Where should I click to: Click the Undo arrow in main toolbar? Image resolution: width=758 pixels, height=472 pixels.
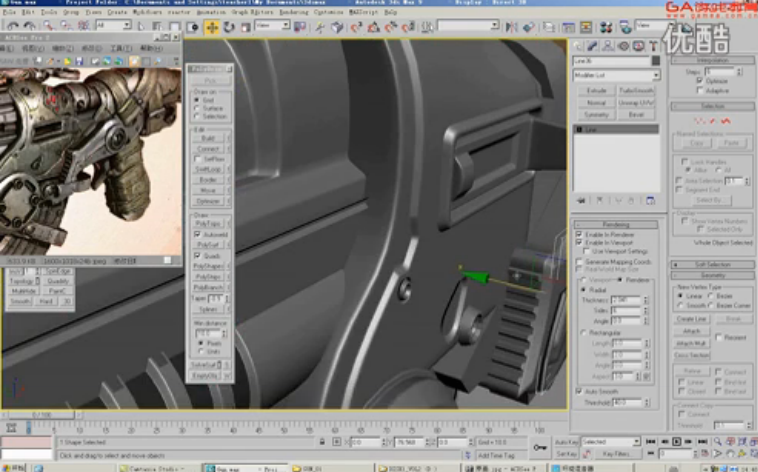[x=12, y=26]
